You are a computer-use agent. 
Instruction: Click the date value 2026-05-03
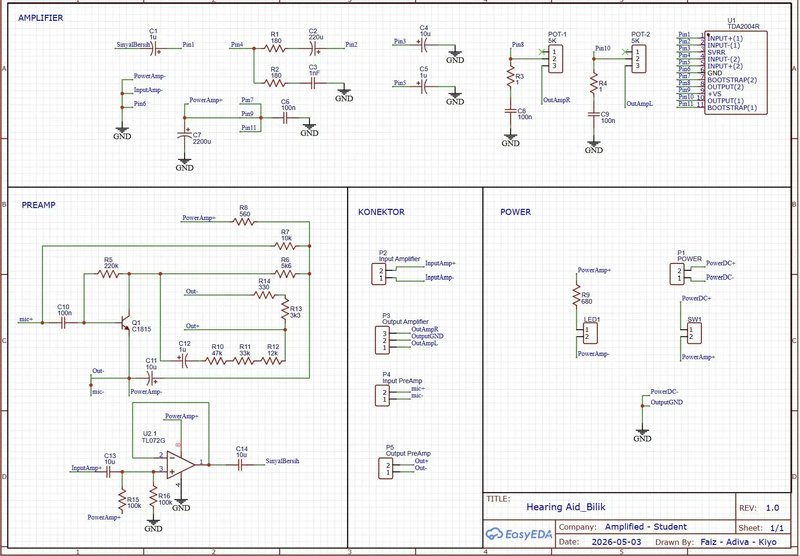616,542
